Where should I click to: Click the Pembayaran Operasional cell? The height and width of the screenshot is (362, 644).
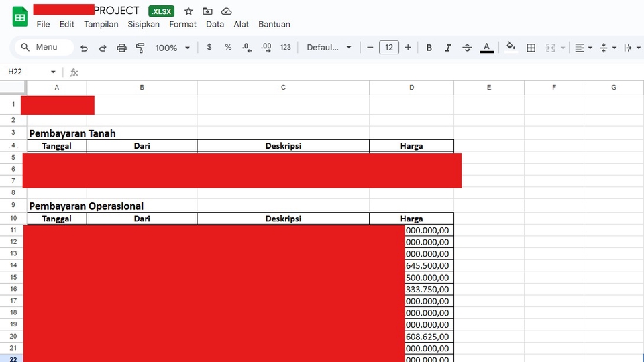(x=87, y=206)
